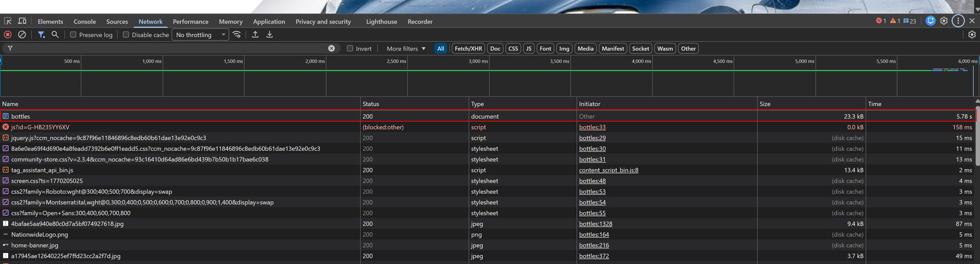Click the export HAR download icon
This screenshot has height=264, width=980.
click(269, 35)
